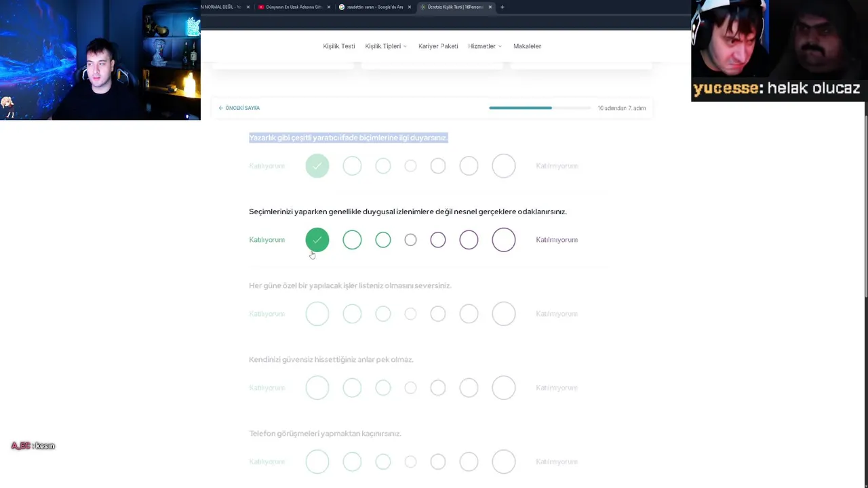Close the 'Ücretsiz Kişilik Testi' tab
868x488 pixels.
click(x=490, y=7)
